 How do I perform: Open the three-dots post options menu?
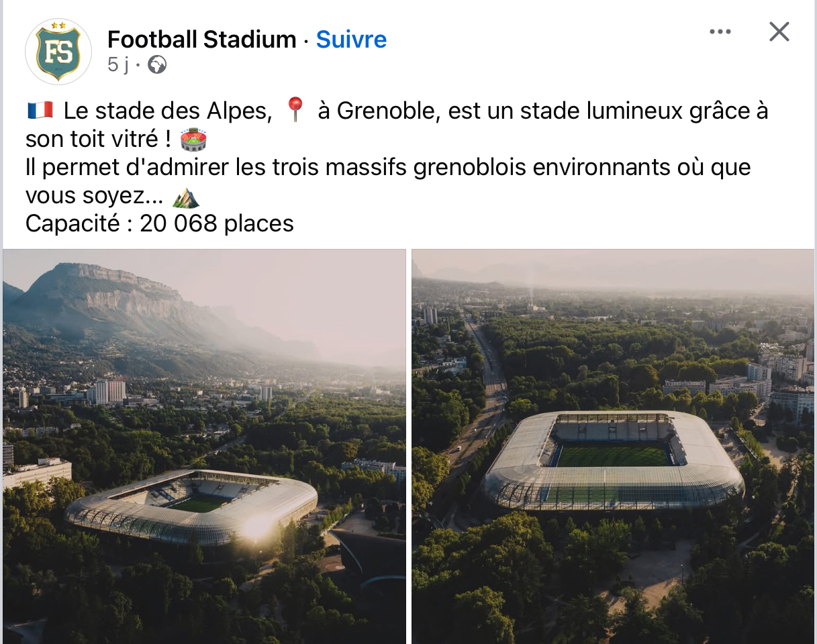(x=720, y=32)
